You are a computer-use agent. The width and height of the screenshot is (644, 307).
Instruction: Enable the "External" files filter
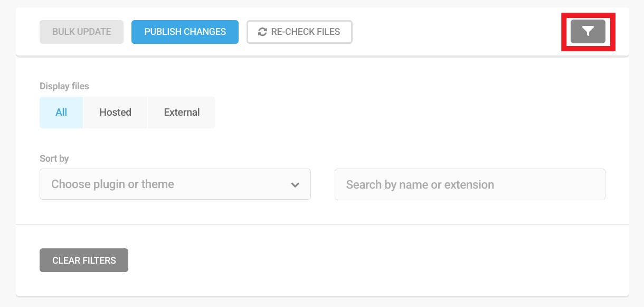click(x=181, y=112)
